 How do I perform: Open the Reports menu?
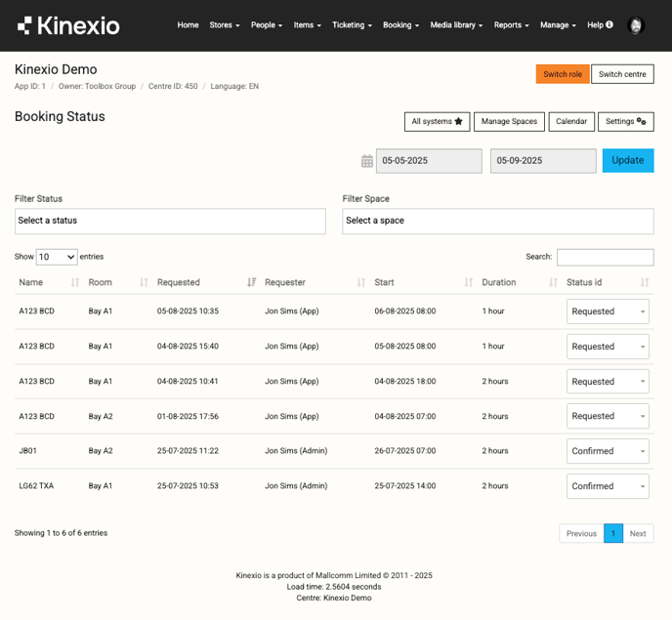pyautogui.click(x=511, y=25)
